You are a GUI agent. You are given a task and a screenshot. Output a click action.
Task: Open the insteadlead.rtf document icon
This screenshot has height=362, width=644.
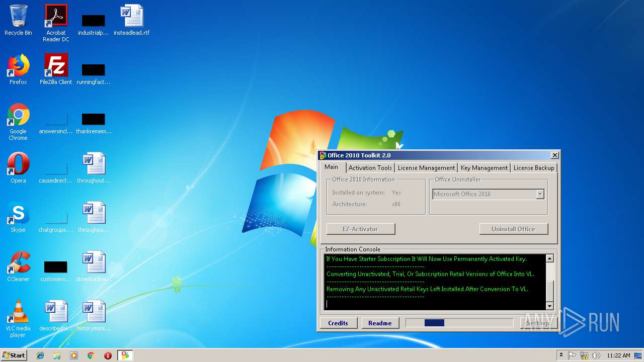[131, 20]
